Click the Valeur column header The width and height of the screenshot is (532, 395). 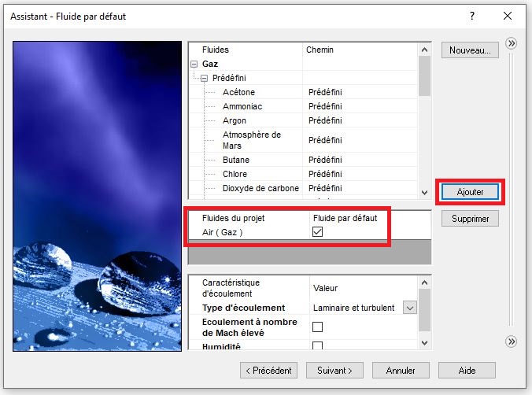pyautogui.click(x=325, y=289)
